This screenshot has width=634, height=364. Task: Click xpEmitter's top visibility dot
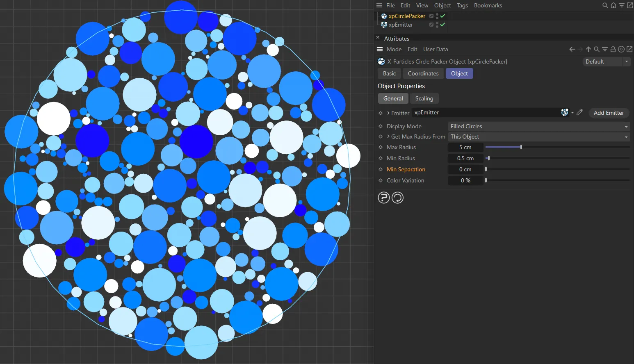[436, 23]
